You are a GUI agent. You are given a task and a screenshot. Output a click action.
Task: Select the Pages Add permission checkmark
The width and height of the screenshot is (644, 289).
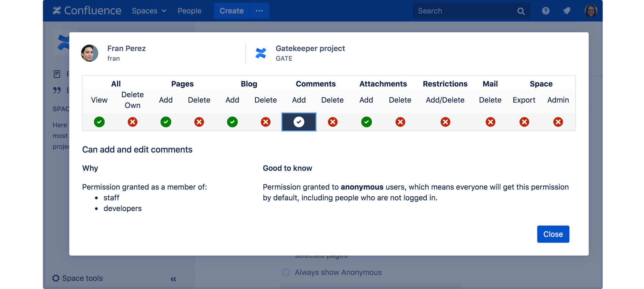(x=166, y=122)
